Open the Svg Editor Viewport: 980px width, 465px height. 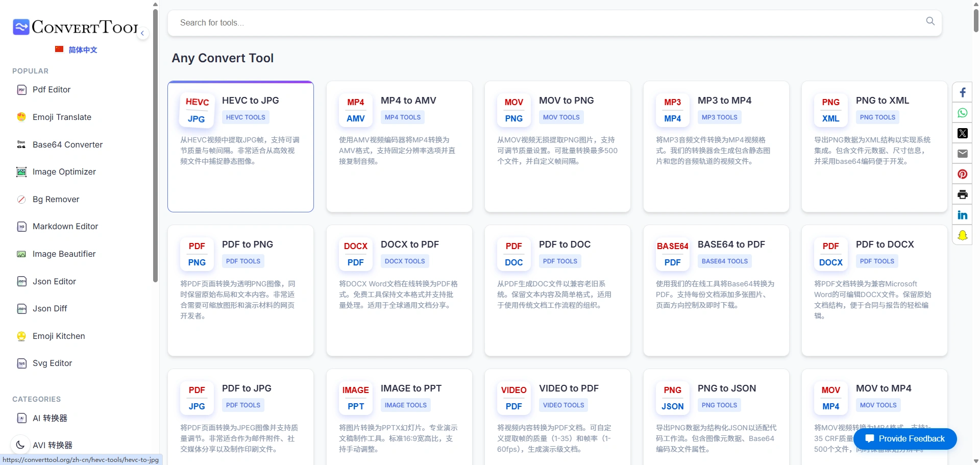click(52, 363)
